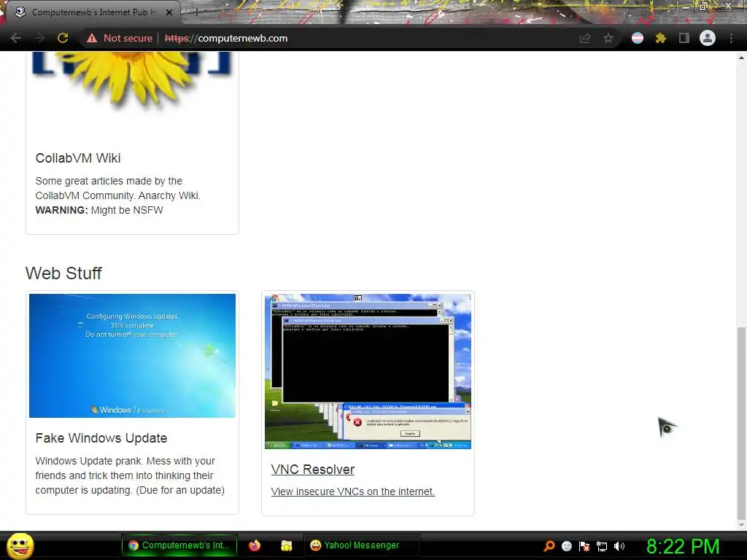Open the smiley face Start button
The width and height of the screenshot is (747, 560).
(x=20, y=545)
